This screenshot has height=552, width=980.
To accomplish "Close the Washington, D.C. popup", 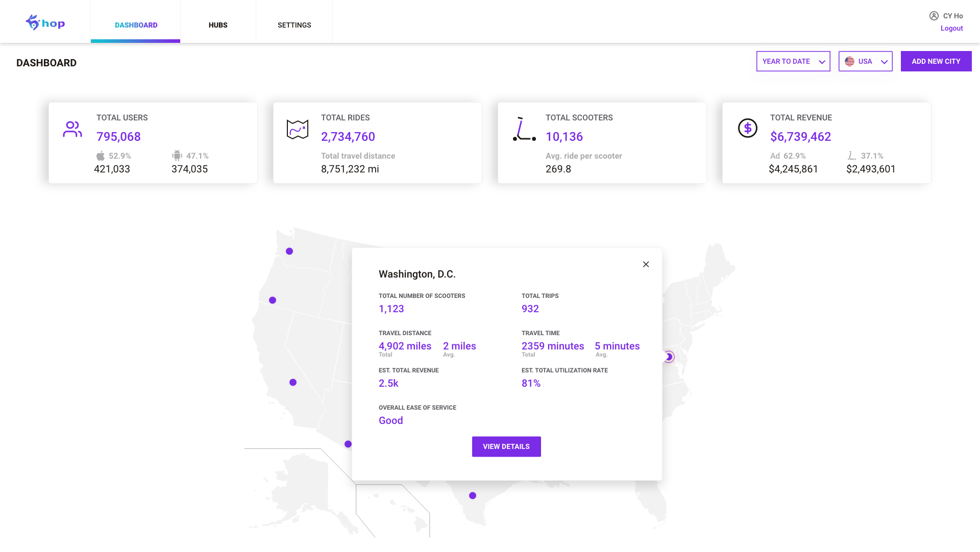I will (646, 264).
